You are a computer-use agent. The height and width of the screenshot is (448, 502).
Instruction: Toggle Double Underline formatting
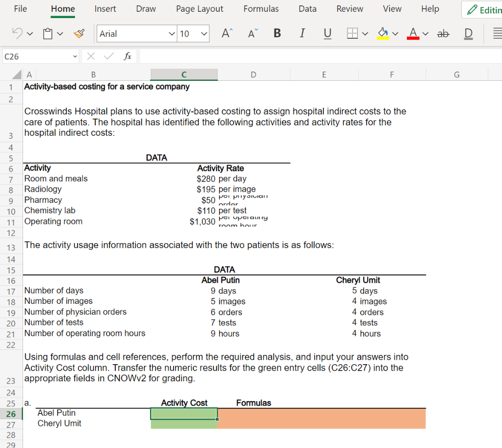tap(468, 33)
